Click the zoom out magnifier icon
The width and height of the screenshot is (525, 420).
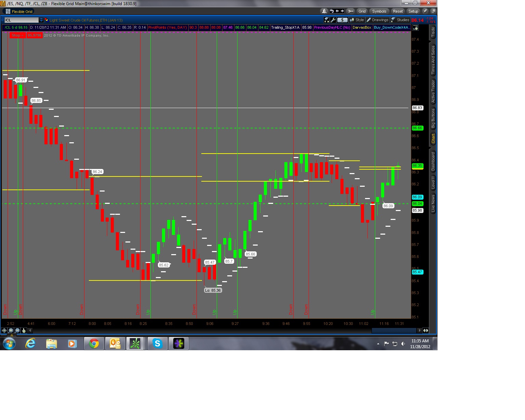click(x=17, y=330)
